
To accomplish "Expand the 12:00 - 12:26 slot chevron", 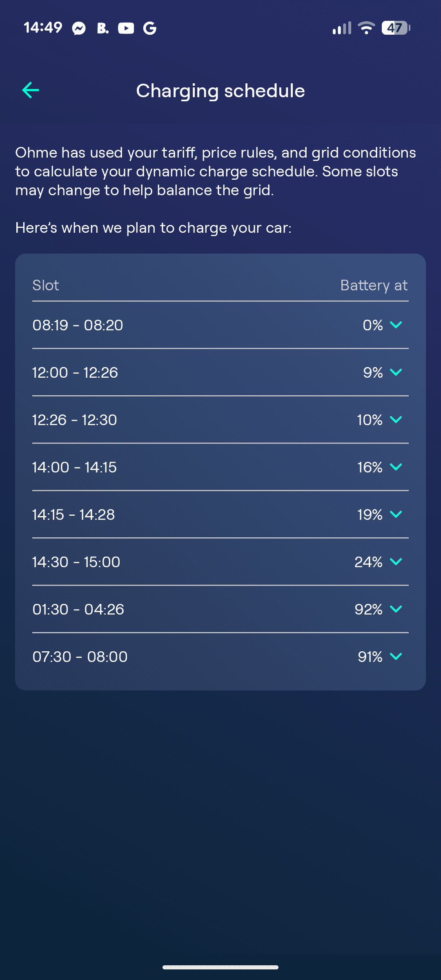I will (x=396, y=372).
